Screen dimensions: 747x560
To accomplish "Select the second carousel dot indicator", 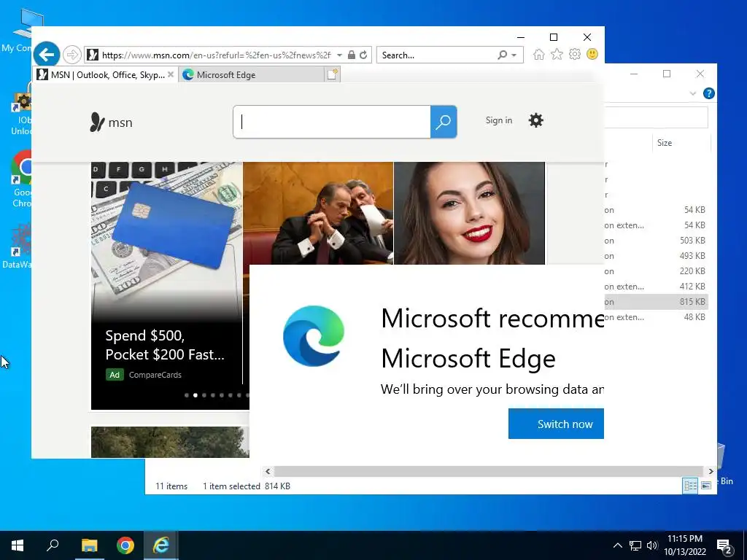I will coord(196,395).
